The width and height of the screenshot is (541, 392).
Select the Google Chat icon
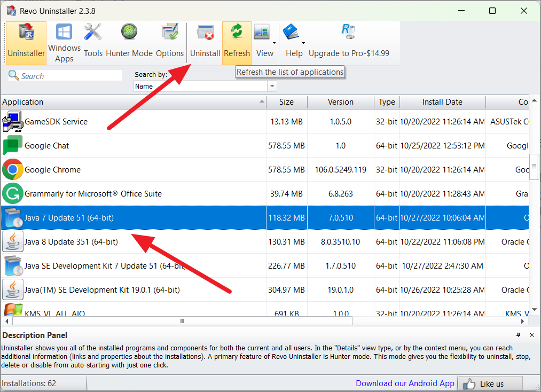tap(13, 145)
